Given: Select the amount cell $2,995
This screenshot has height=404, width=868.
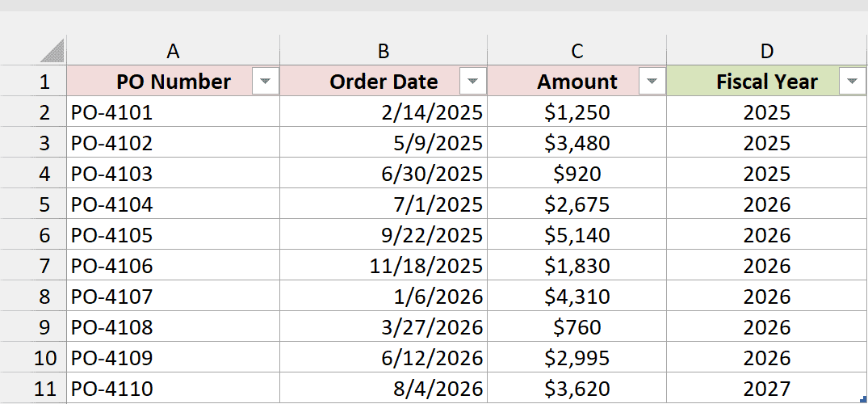Looking at the screenshot, I should point(577,358).
